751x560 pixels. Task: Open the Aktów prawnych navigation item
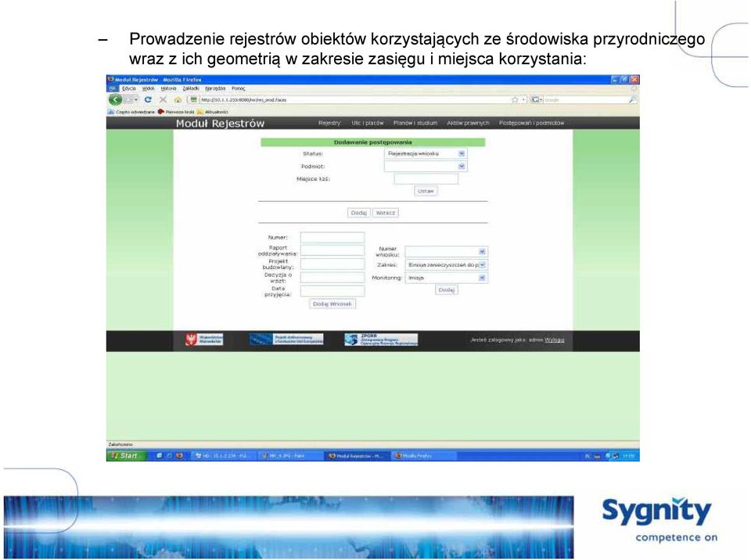468,123
